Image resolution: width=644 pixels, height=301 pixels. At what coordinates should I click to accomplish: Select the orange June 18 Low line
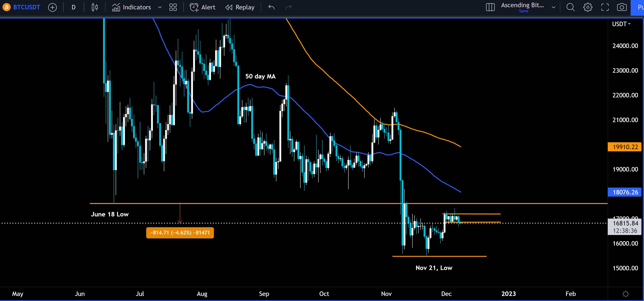(250, 204)
